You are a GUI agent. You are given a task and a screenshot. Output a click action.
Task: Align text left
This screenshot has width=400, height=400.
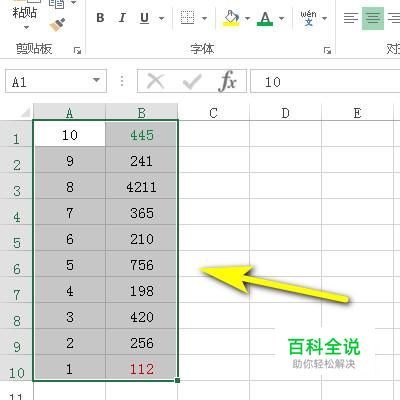coord(351,18)
